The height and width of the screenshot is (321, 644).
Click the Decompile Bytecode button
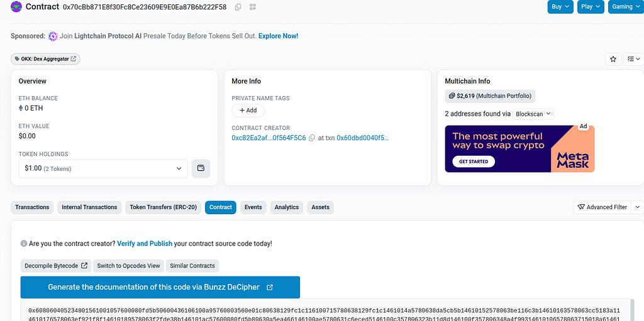[x=56, y=266]
